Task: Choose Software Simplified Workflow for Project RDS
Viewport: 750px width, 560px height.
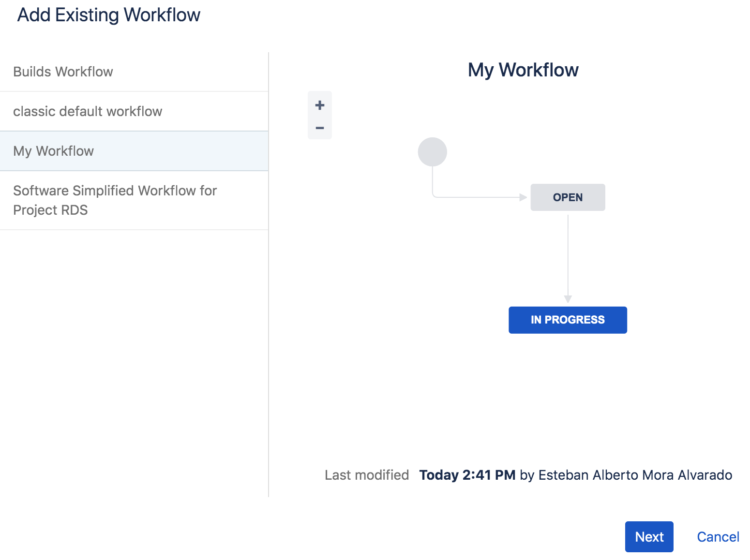Action: (115, 200)
